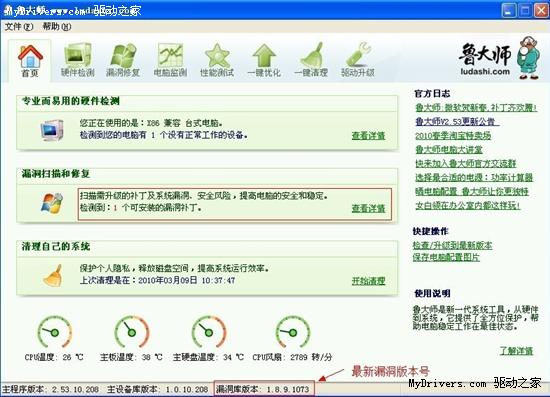
Task: Open 鲁大师电脑大讲堂 link
Action: (449, 150)
